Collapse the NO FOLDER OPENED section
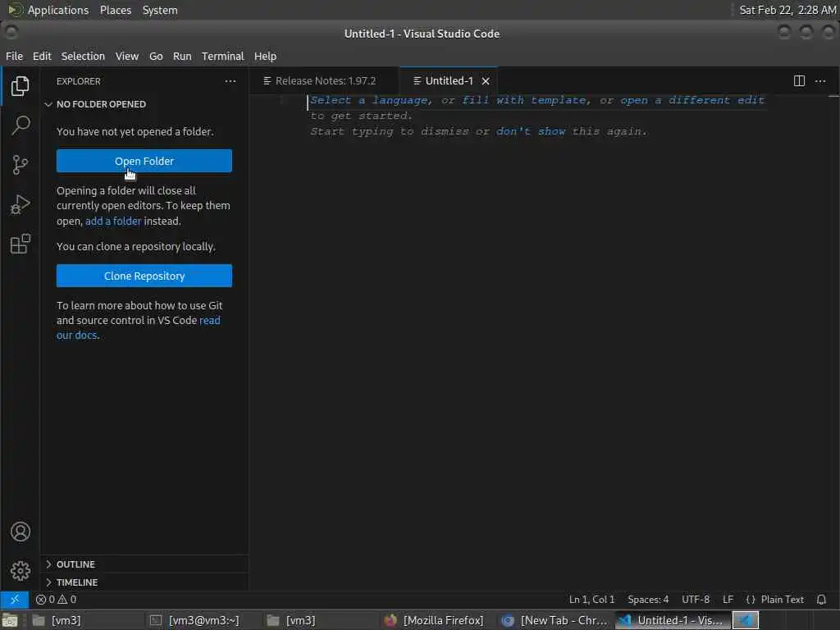840x630 pixels. [144, 104]
